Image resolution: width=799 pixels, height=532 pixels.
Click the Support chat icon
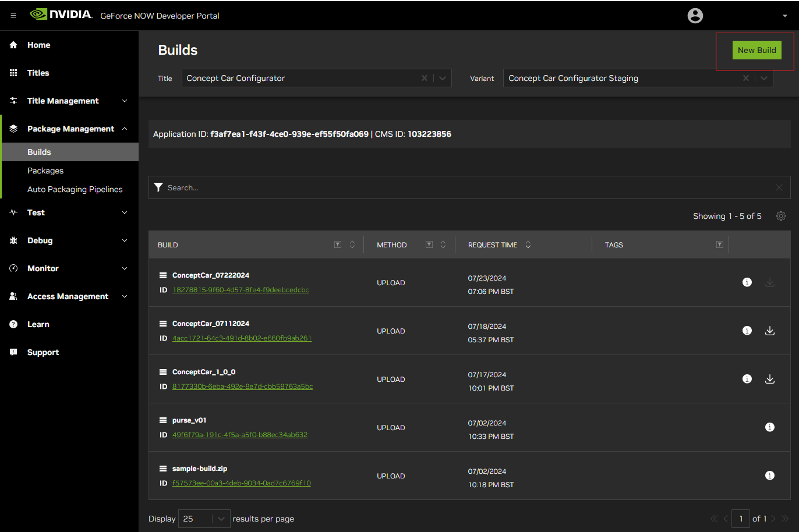coord(13,352)
